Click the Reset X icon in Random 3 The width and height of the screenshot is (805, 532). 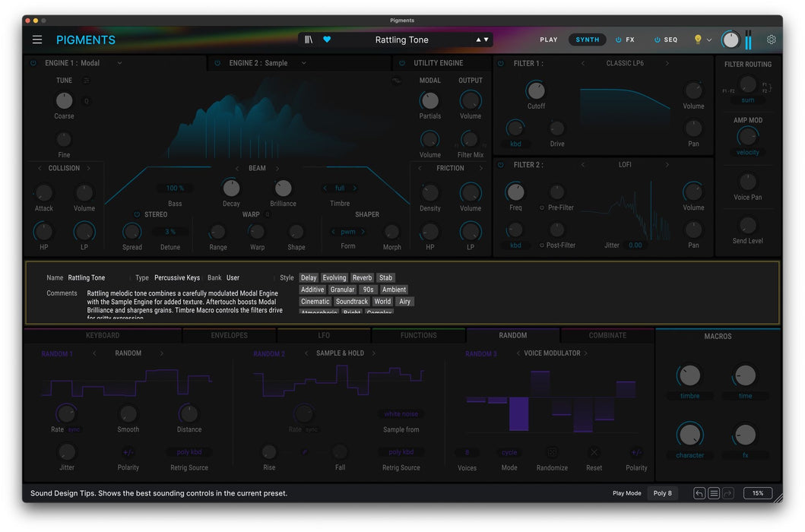click(x=594, y=452)
